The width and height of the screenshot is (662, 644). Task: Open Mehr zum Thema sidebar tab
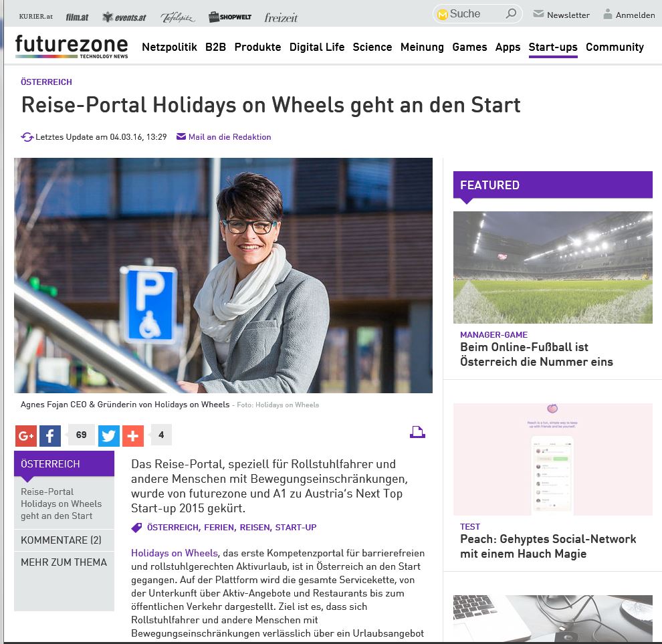pyautogui.click(x=64, y=562)
